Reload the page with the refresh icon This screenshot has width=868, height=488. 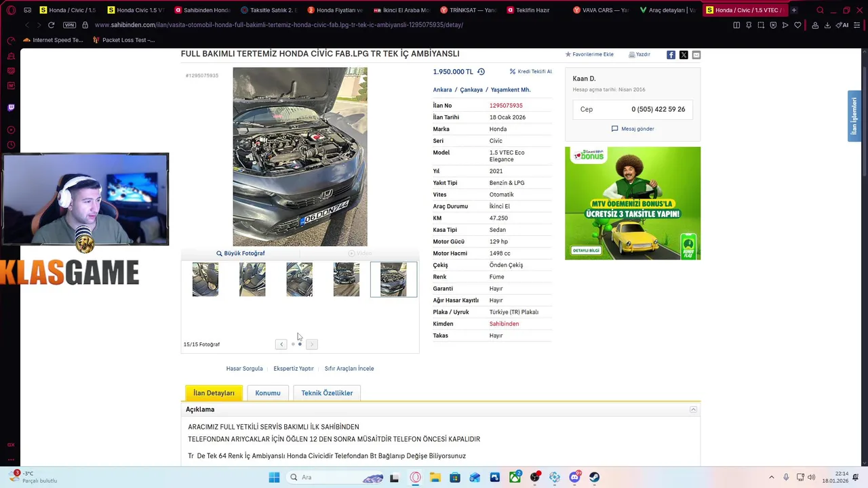point(51,25)
